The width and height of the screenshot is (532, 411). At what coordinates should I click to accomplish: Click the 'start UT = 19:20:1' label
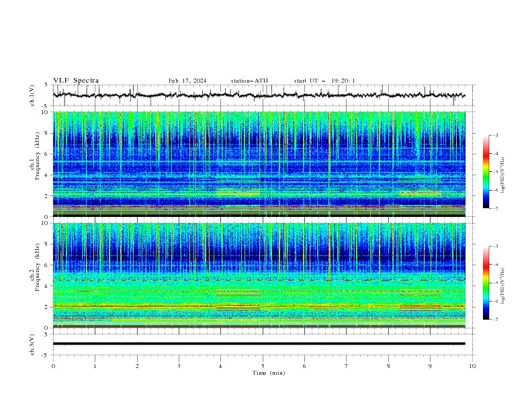(324, 81)
